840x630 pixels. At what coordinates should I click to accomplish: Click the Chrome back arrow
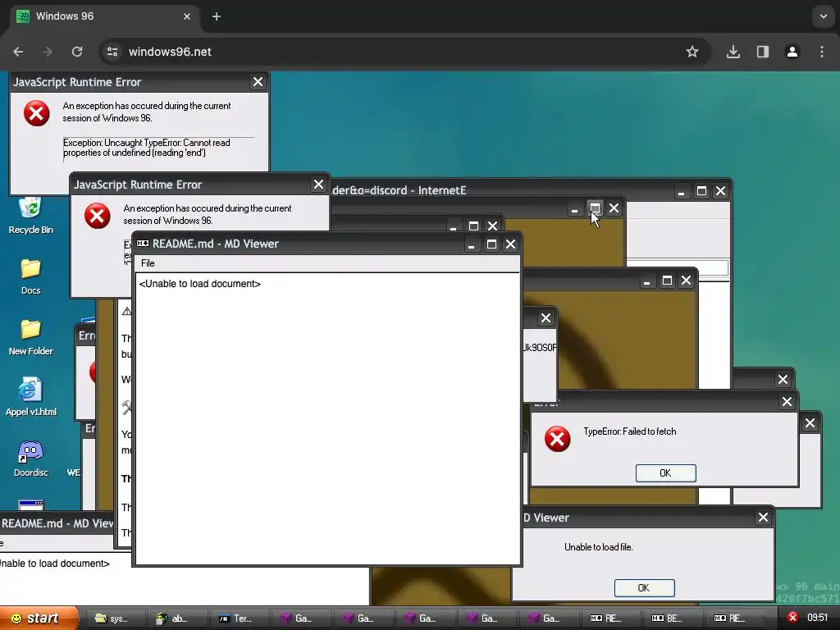pos(18,52)
